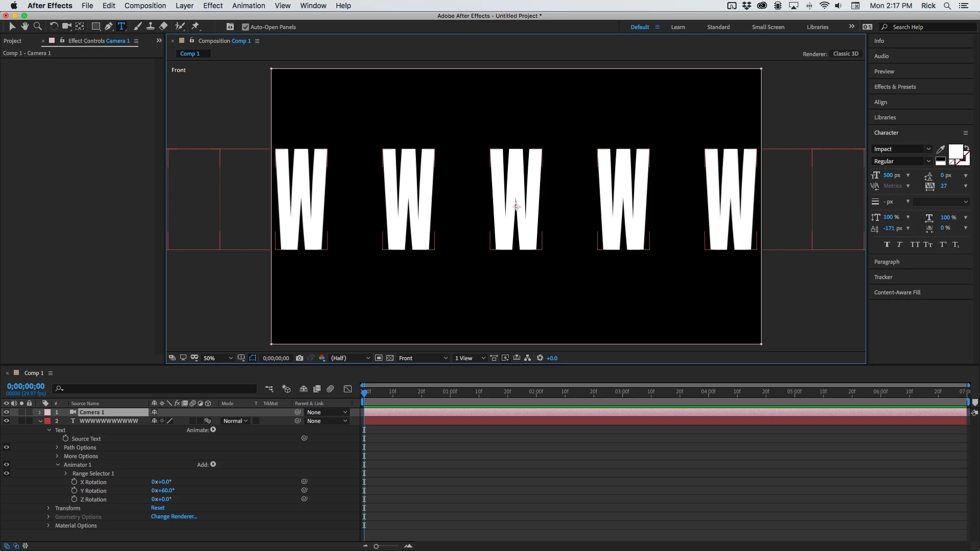Click the Change Renderer link
The image size is (980, 551).
(x=174, y=517)
